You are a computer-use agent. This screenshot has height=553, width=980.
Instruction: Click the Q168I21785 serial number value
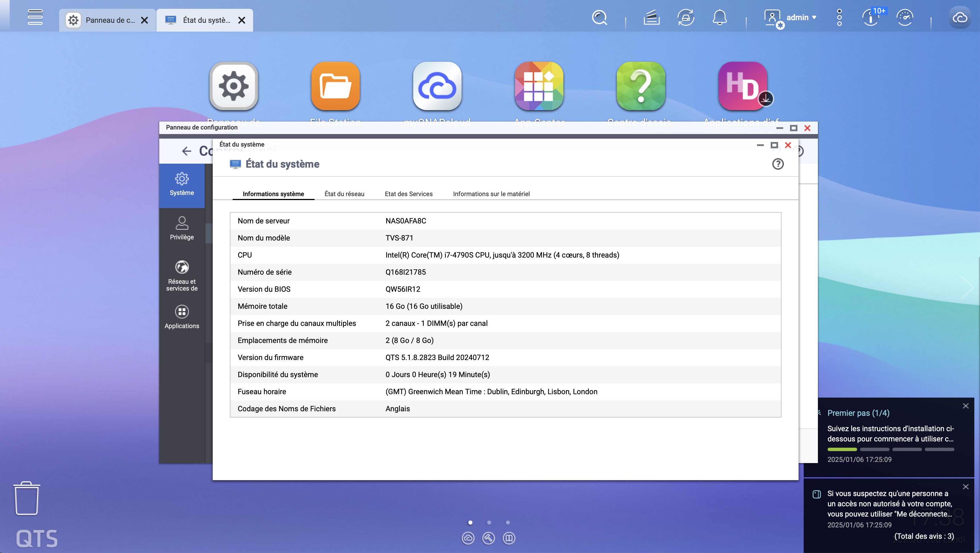(x=406, y=272)
